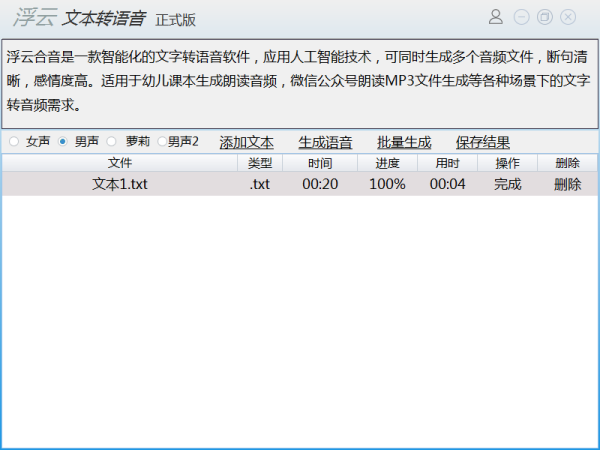
Task: Click the 时间 column header
Action: [x=320, y=163]
